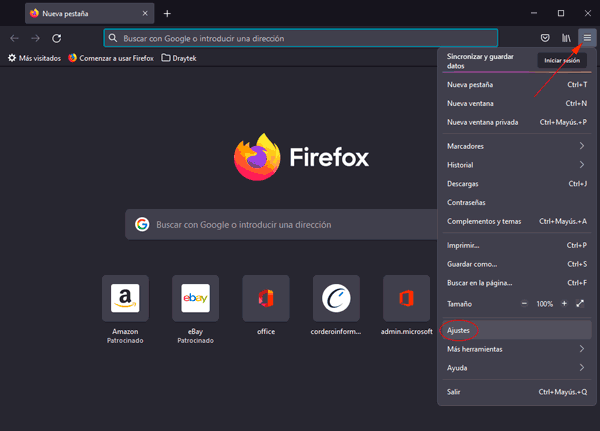Select Imprimir... in the menu
The height and width of the screenshot is (431, 600).
coord(517,245)
